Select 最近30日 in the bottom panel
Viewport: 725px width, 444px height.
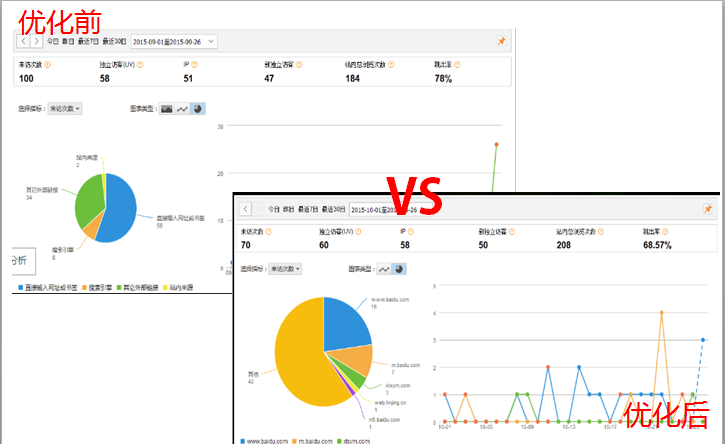pyautogui.click(x=331, y=210)
